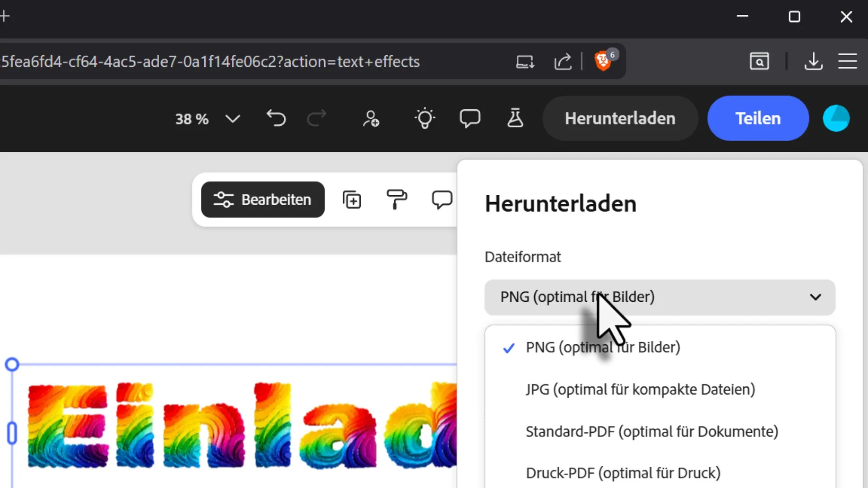868x488 pixels.
Task: Click the browser share icon
Action: point(563,61)
